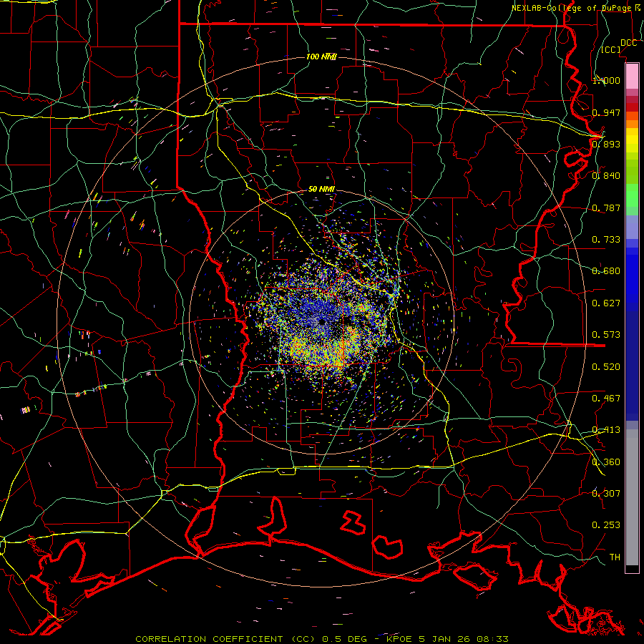Viewport: 644px width, 644px height.
Task: Click the 0.893 scale value
Action: [x=606, y=144]
